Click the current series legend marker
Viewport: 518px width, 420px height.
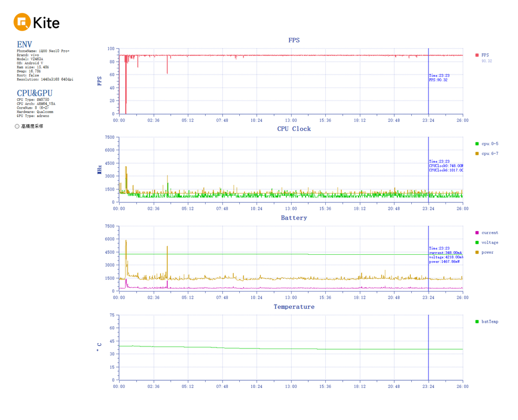477,233
